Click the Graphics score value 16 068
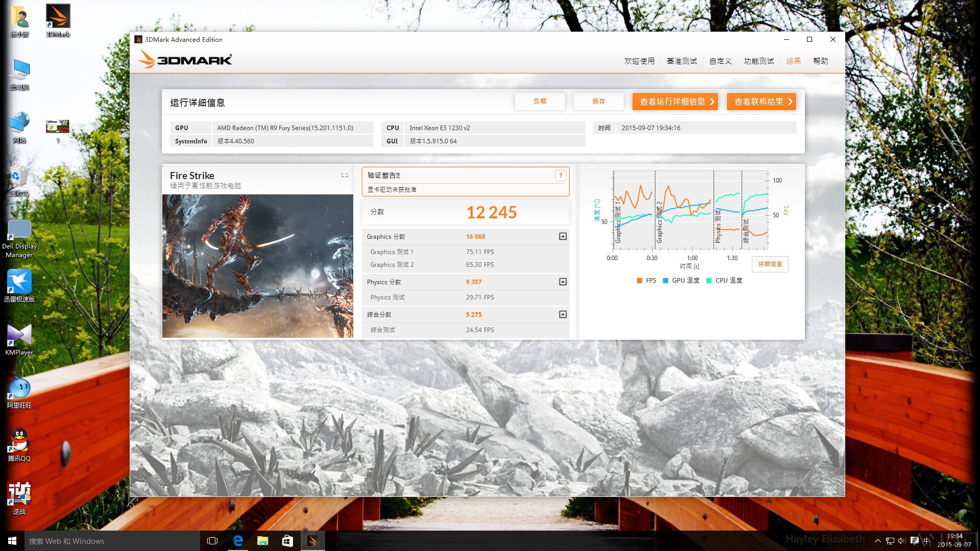This screenshot has width=980, height=551. pyautogui.click(x=475, y=237)
